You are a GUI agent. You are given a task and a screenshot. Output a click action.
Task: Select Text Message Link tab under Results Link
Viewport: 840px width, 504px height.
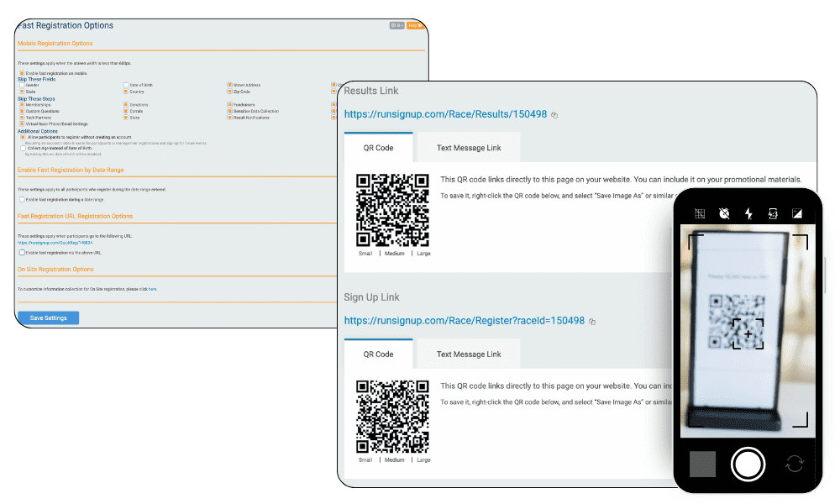click(x=469, y=147)
